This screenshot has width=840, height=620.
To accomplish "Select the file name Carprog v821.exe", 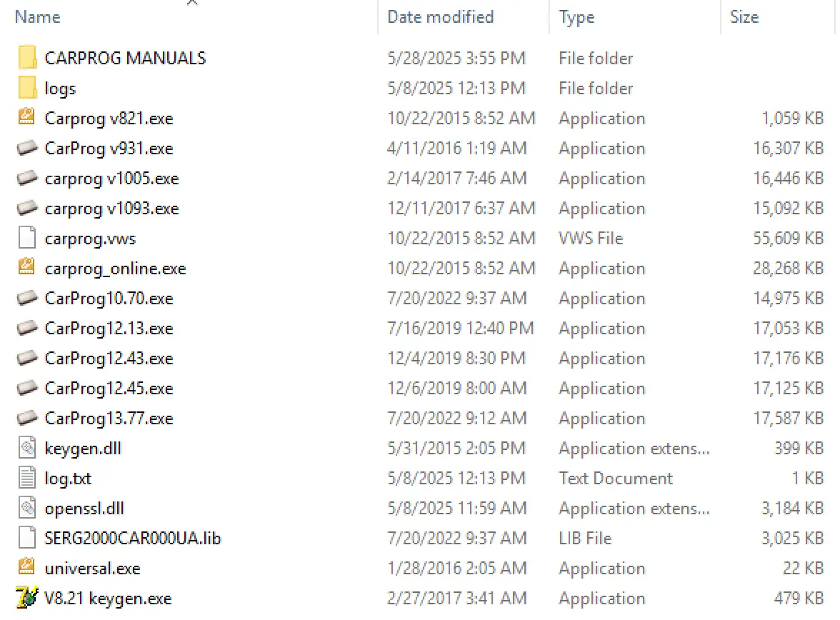I will [109, 119].
